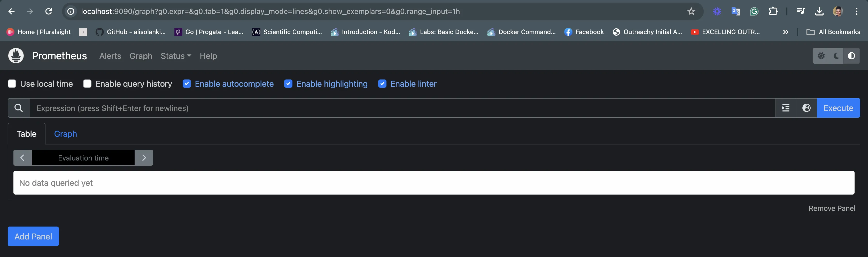This screenshot has width=868, height=257.
Task: Click the Prometheus flame logo
Action: click(16, 55)
